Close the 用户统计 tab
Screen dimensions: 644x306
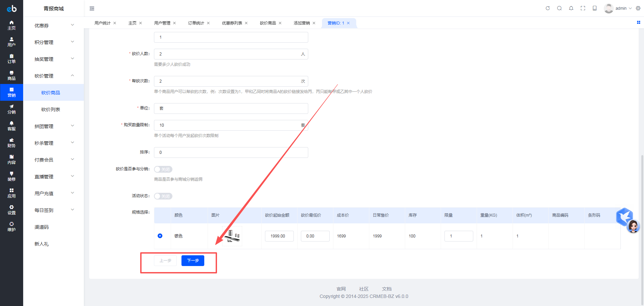click(x=115, y=23)
